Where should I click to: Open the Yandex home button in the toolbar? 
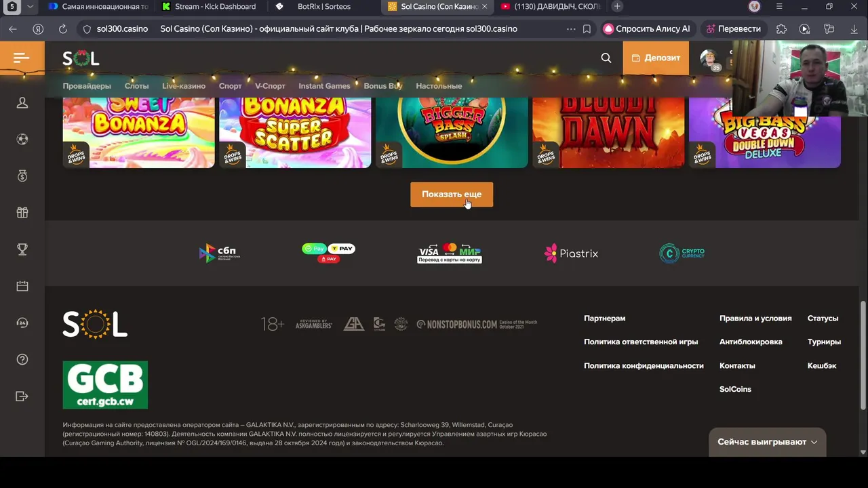click(x=38, y=29)
